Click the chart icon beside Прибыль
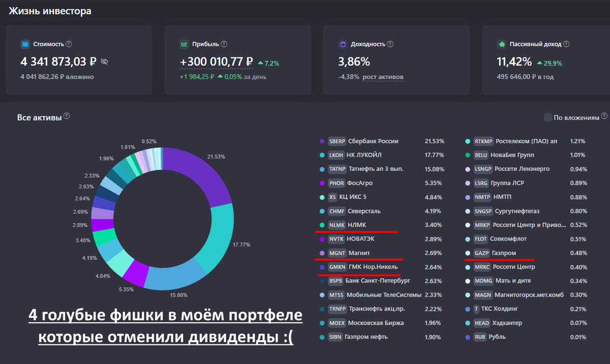The height and width of the screenshot is (364, 610). point(184,44)
